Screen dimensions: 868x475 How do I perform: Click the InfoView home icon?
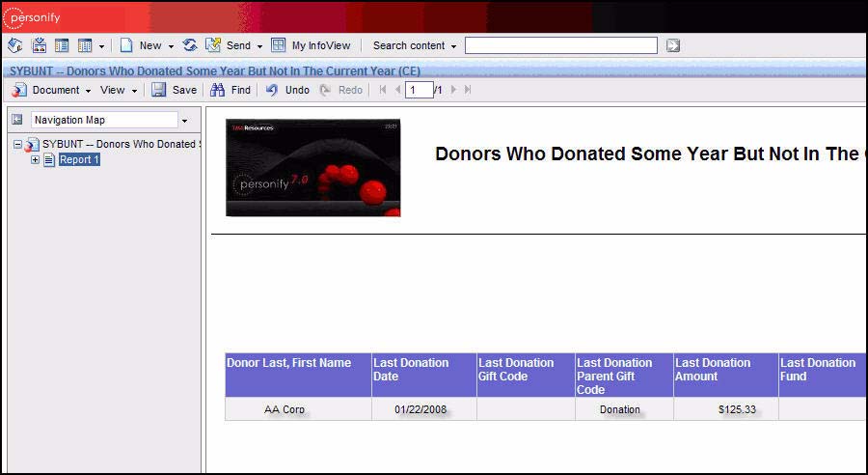pyautogui.click(x=15, y=45)
